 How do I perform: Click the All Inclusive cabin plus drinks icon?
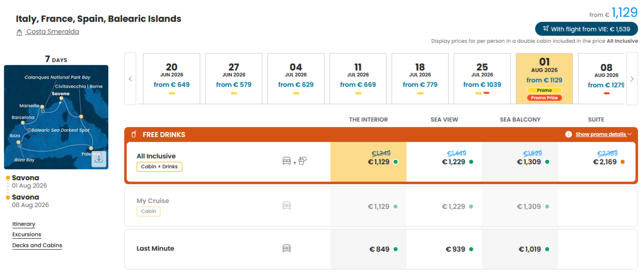[x=294, y=161]
